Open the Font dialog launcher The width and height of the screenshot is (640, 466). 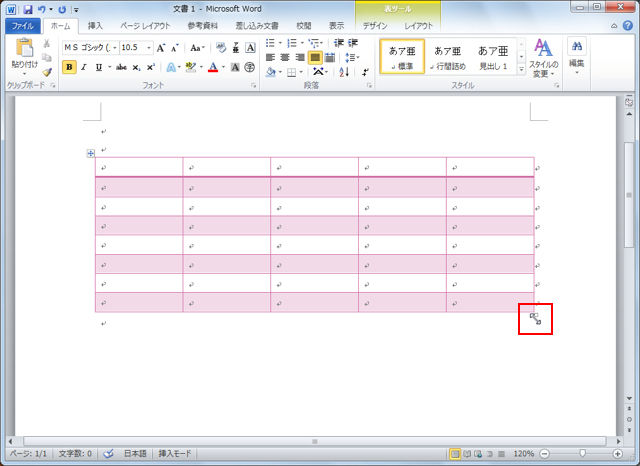pos(253,85)
